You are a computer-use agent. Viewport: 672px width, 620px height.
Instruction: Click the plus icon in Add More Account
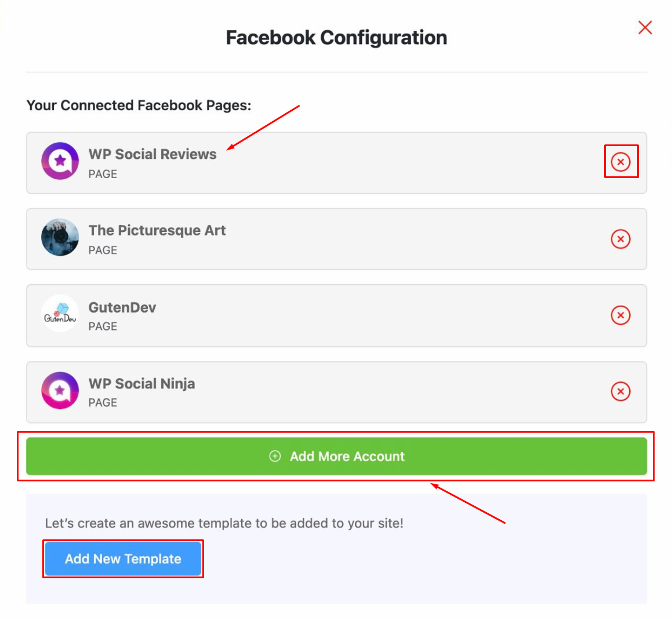click(275, 456)
